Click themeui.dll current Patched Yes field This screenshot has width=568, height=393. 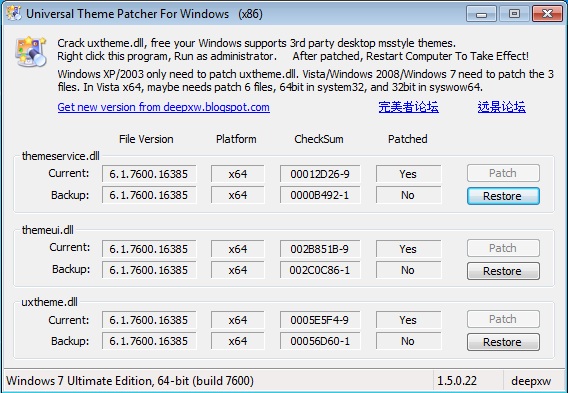coord(409,249)
